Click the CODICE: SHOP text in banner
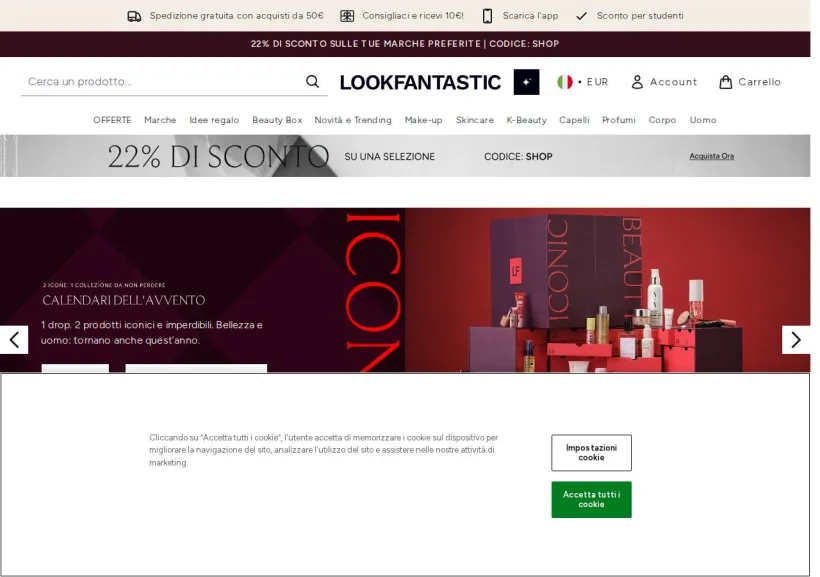The image size is (820, 577). (x=518, y=156)
